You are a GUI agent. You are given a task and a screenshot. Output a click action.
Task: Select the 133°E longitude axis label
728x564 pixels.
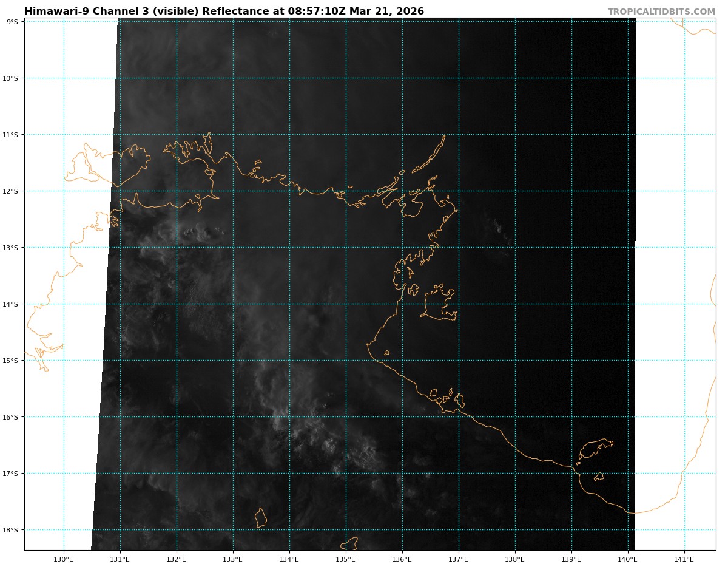(233, 559)
